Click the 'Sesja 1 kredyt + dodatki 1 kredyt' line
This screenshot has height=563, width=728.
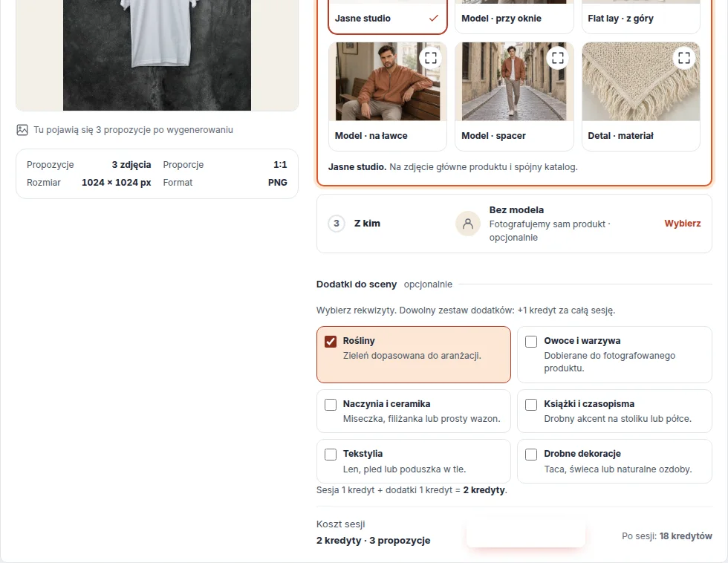click(412, 490)
